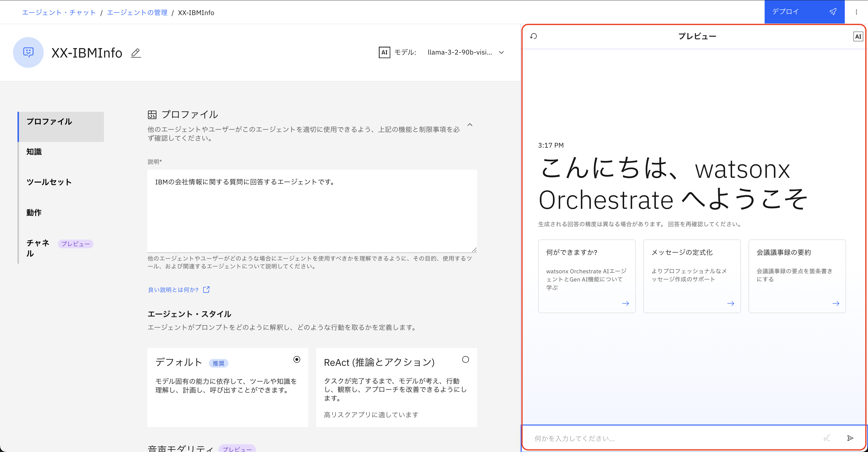The image size is (868, 452).
Task: Click the send message arrow icon
Action: click(850, 438)
